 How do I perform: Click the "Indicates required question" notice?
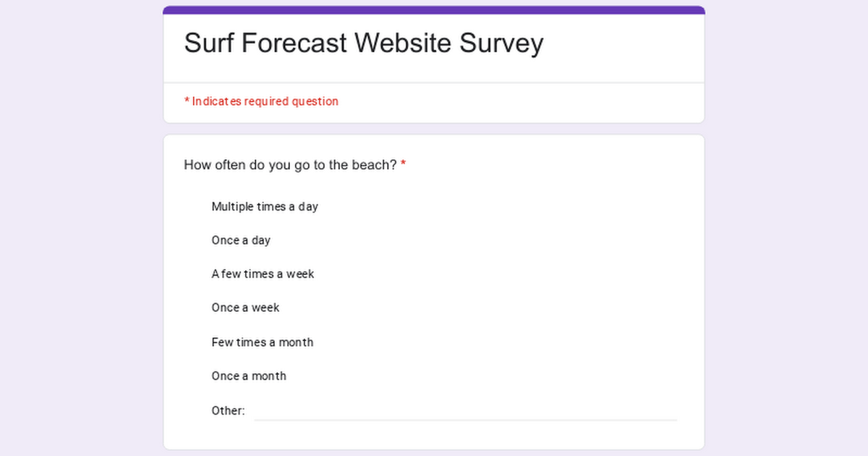(x=265, y=101)
